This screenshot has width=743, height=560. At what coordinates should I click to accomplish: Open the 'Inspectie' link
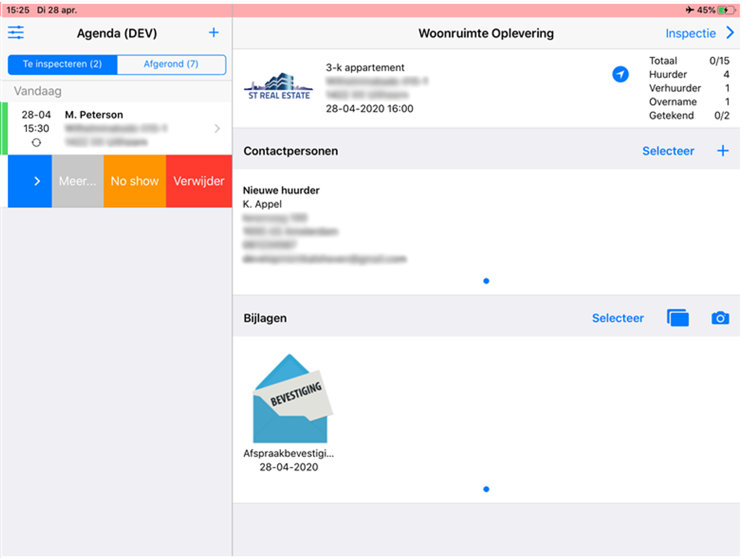pyautogui.click(x=690, y=33)
